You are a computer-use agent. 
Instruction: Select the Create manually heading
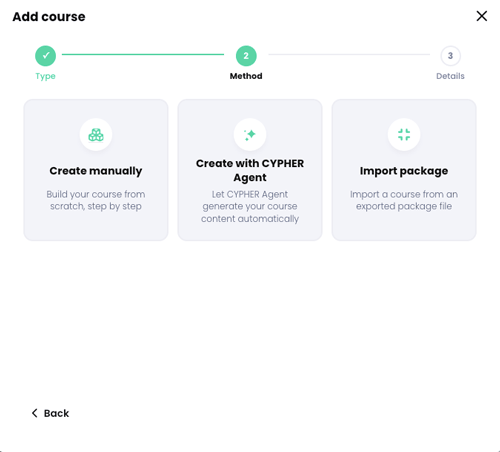[96, 171]
